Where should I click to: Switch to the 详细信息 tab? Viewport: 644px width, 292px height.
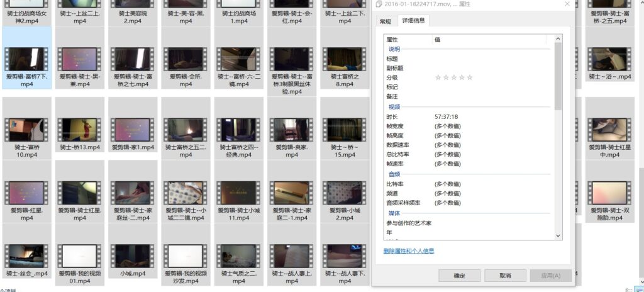pyautogui.click(x=413, y=21)
